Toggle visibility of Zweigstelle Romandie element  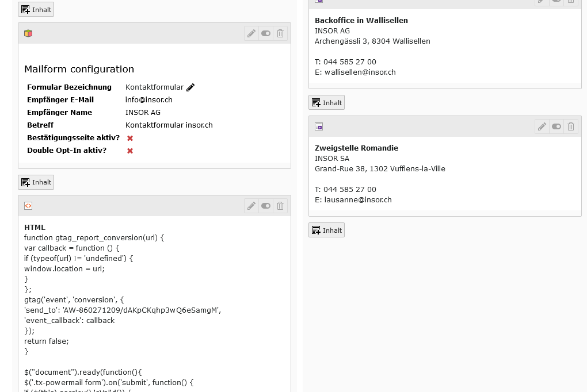pyautogui.click(x=556, y=126)
